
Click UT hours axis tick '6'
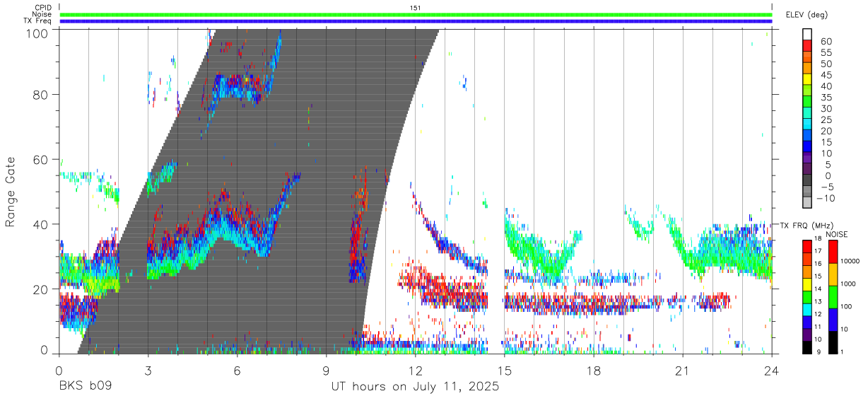click(237, 371)
